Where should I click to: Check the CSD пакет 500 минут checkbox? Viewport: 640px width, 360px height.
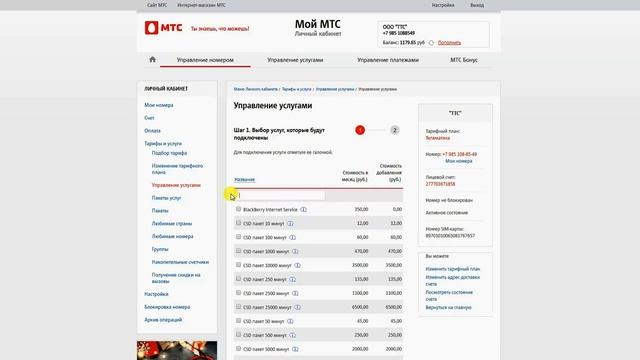click(238, 334)
